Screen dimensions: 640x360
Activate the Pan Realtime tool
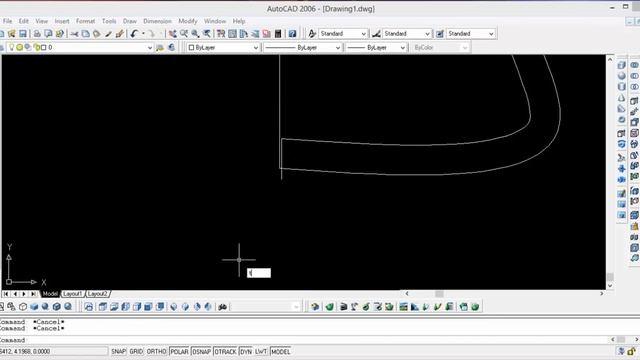[173, 33]
